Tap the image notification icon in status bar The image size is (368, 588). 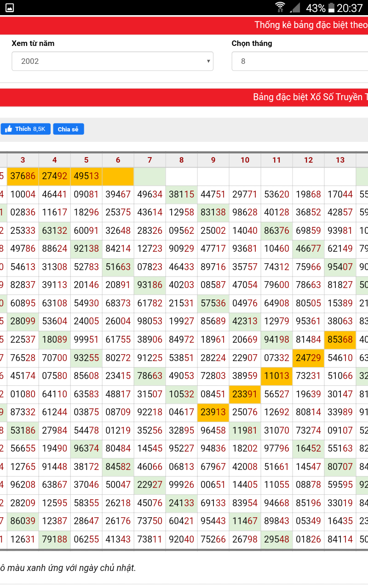10,8
